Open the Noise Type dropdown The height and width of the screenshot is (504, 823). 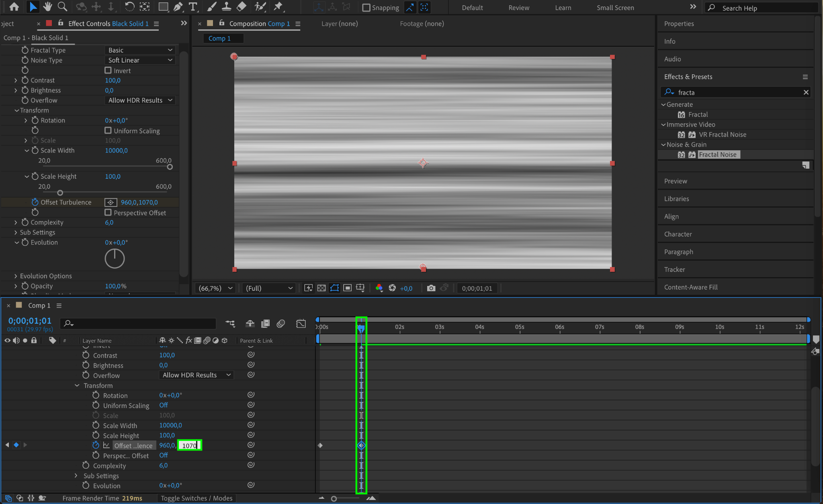(140, 60)
